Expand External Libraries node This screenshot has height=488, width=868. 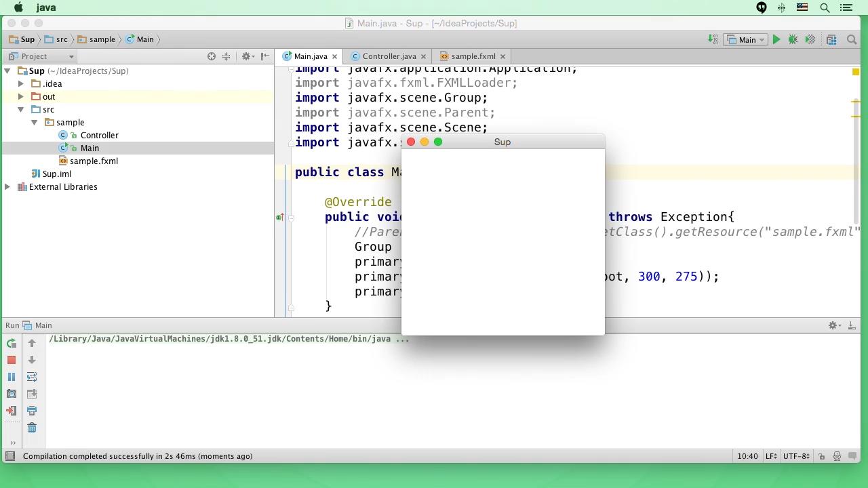coord(7,187)
